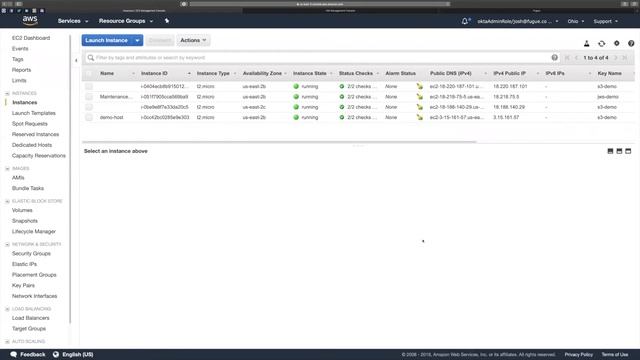
Task: Change language English (US)
Action: pyautogui.click(x=78, y=354)
